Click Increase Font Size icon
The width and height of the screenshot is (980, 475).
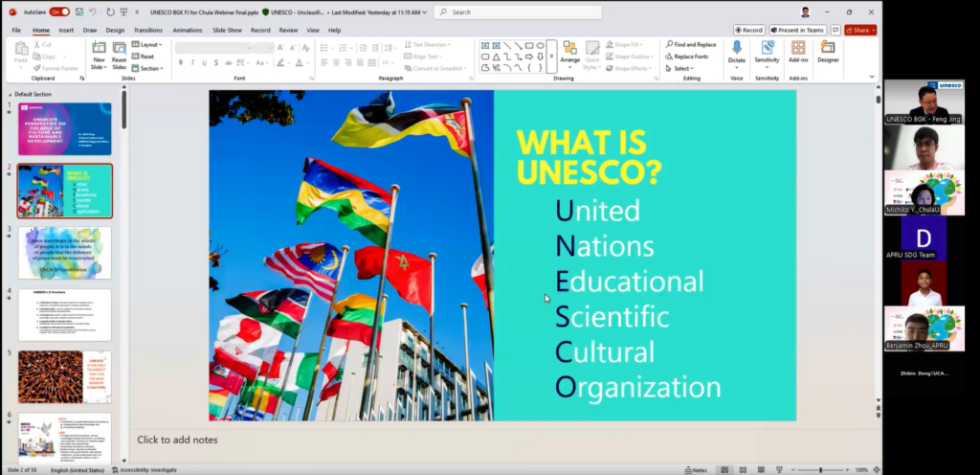(x=280, y=48)
